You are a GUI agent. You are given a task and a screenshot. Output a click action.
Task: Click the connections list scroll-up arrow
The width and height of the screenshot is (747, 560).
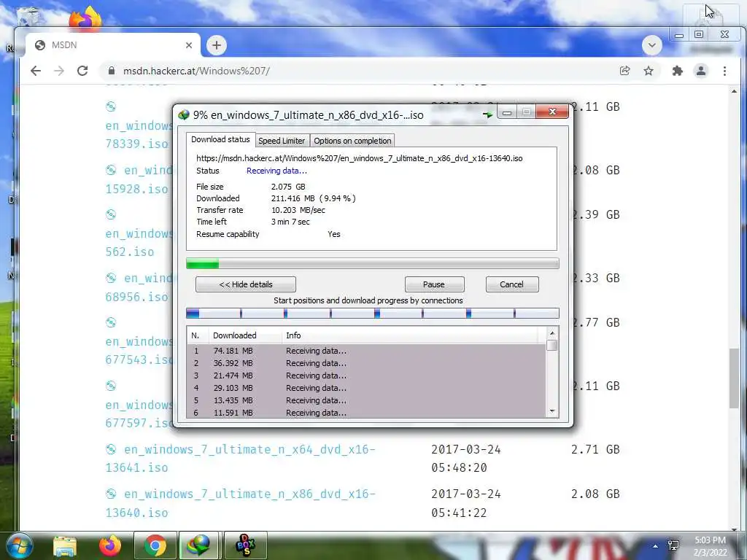[552, 333]
